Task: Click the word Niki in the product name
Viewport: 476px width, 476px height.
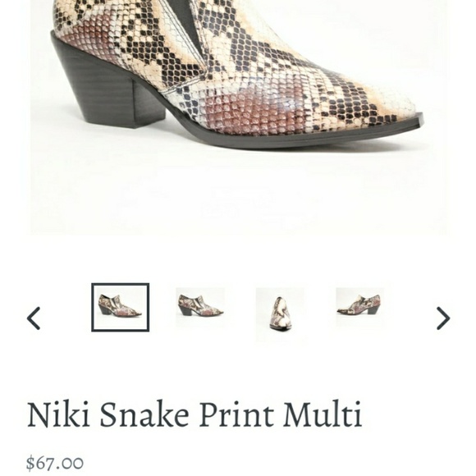Action: click(58, 414)
